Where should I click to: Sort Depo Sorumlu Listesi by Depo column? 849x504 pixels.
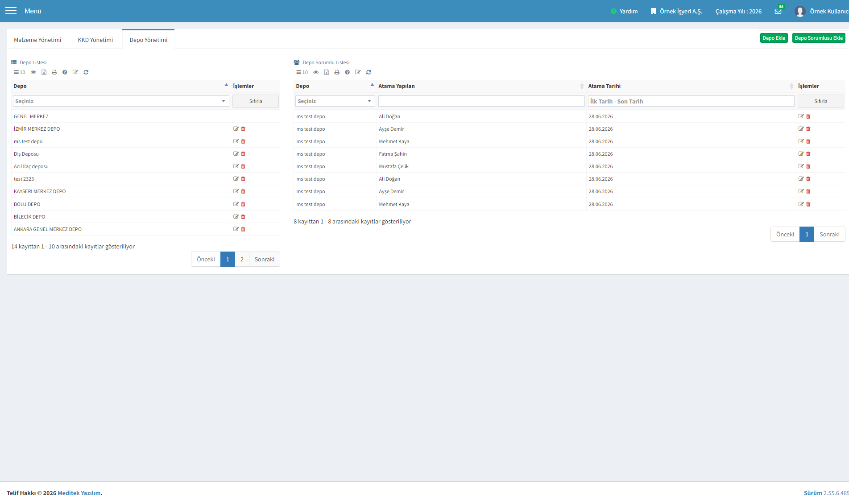[x=335, y=86]
